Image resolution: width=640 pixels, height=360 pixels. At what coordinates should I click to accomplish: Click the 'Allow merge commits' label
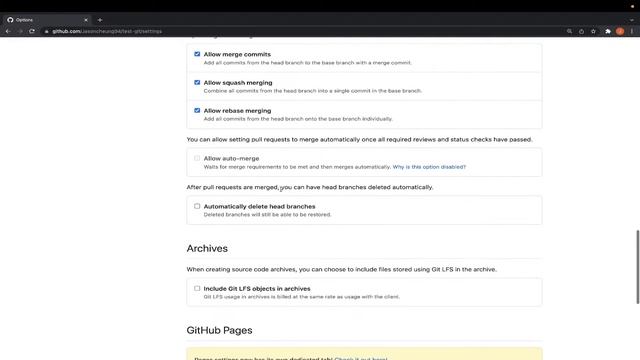237,54
